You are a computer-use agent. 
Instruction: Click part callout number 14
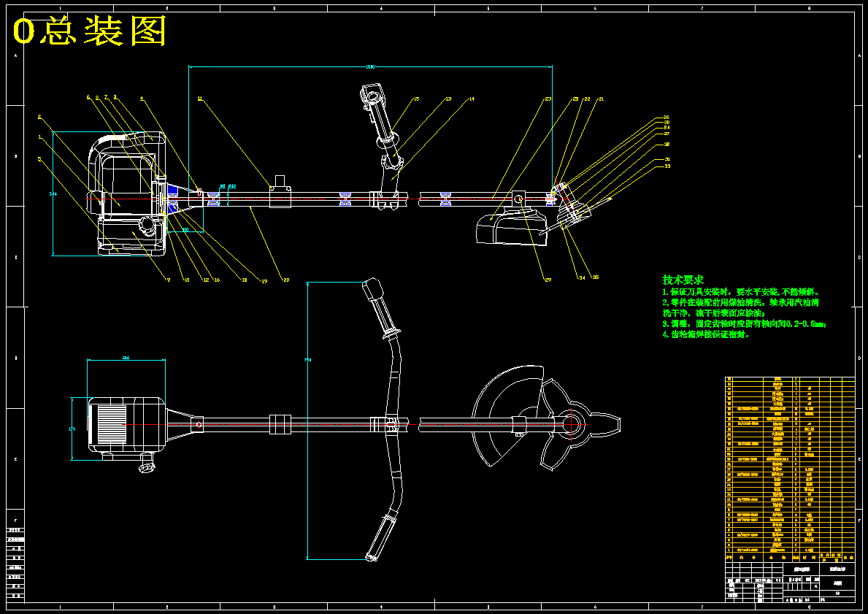click(472, 99)
